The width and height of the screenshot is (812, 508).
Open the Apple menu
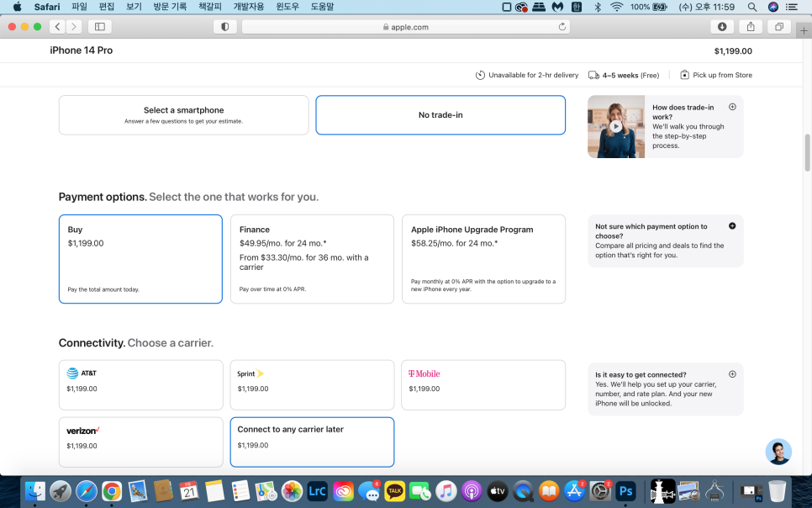coord(17,7)
